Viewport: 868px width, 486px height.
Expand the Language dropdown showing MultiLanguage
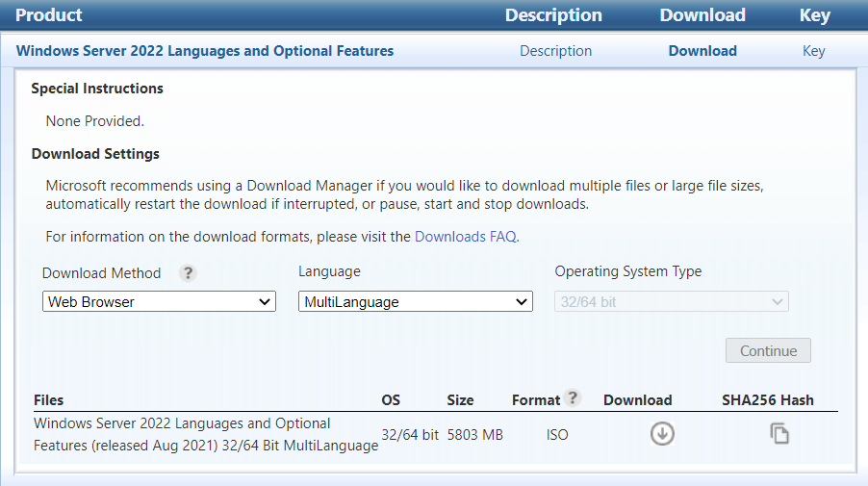[x=415, y=302]
